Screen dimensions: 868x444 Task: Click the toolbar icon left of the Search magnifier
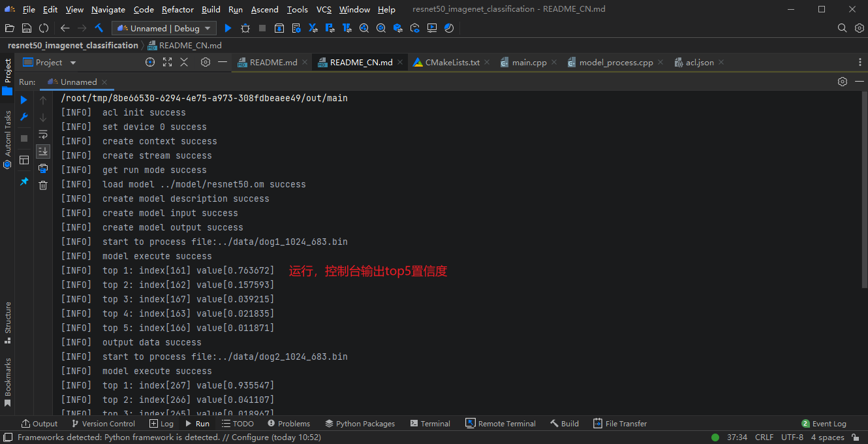point(449,28)
